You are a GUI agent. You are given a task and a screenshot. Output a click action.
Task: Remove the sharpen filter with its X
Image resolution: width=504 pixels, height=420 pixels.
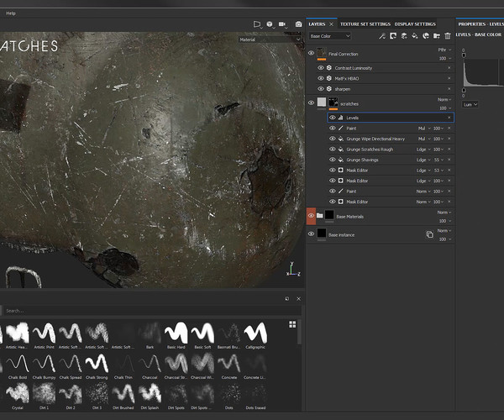(x=449, y=89)
